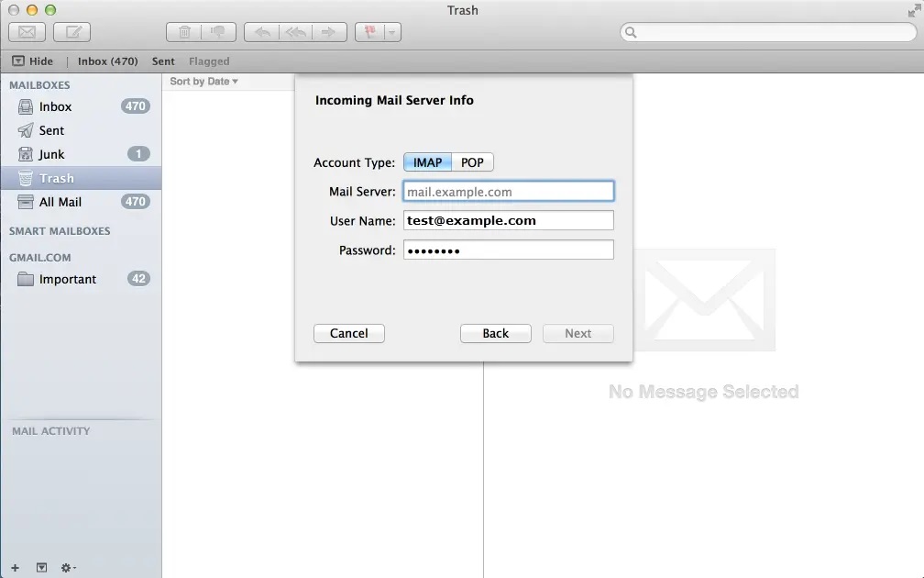Focus the Mail Server input field
This screenshot has height=578, width=924.
tap(508, 192)
